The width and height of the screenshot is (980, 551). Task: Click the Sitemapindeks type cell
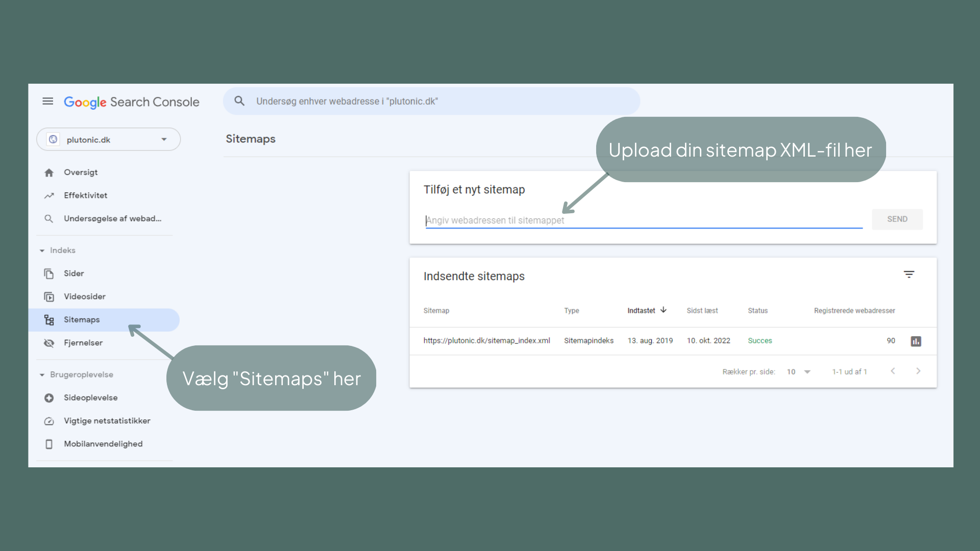[589, 341]
